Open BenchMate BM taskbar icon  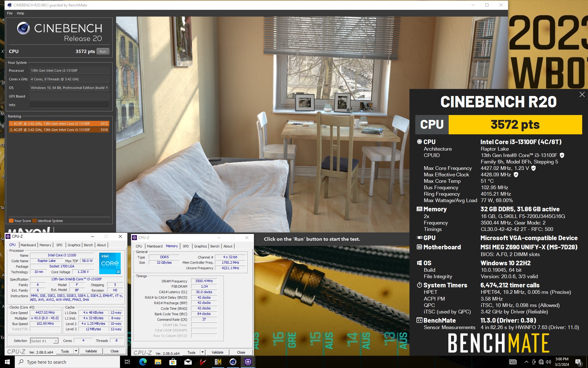218,362
